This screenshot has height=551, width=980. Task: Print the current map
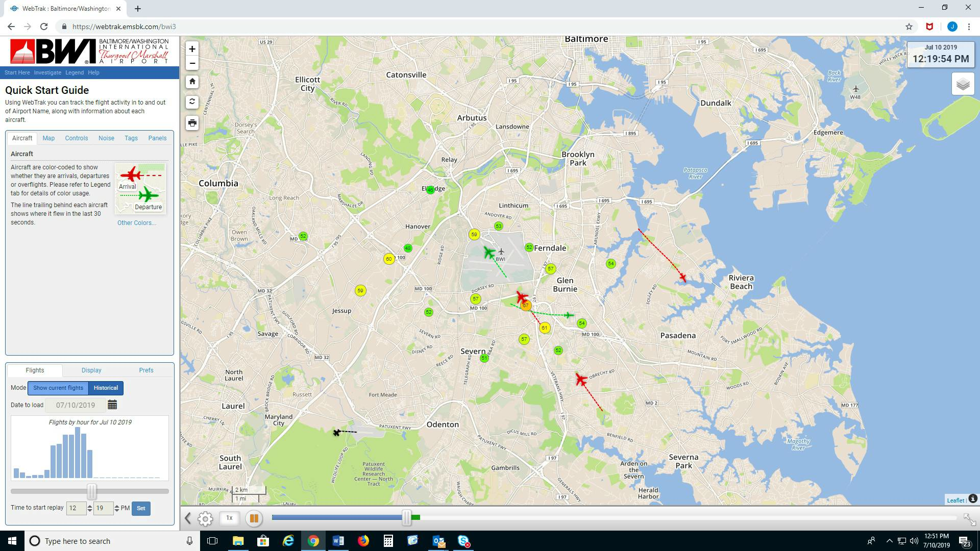point(192,123)
